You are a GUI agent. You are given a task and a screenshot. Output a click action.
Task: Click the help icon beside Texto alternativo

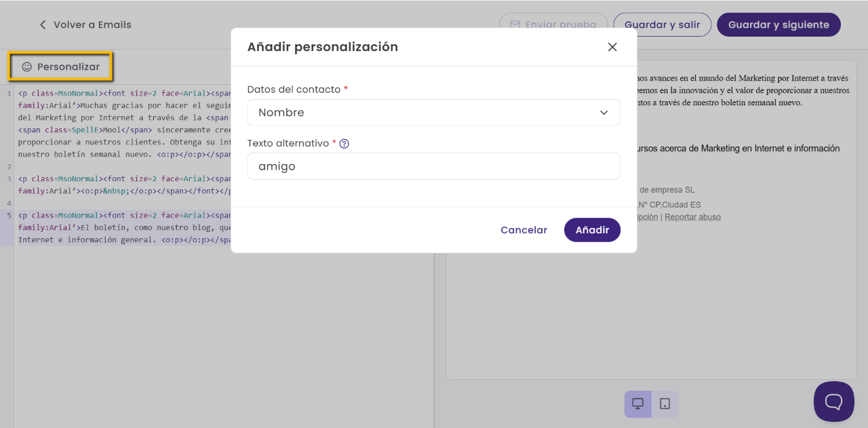tap(344, 144)
